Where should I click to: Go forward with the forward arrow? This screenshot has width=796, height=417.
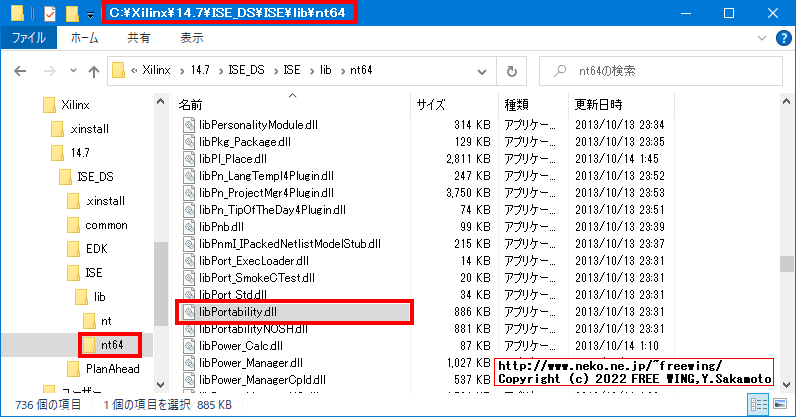click(x=49, y=71)
